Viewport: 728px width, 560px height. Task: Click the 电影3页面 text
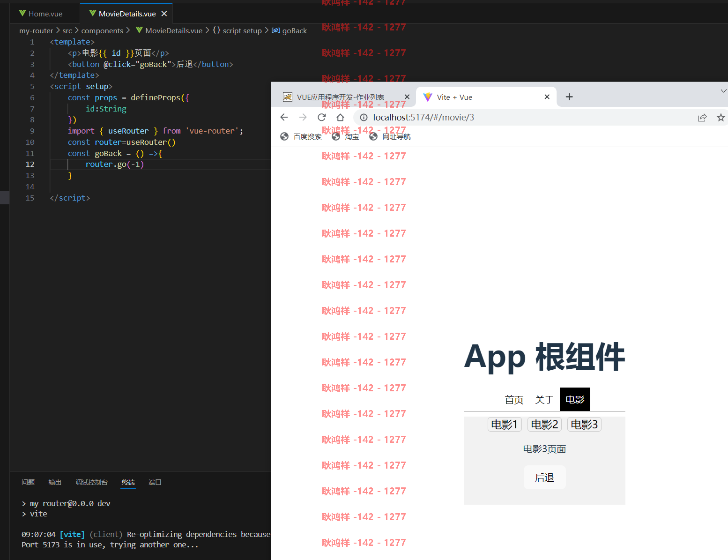544,449
